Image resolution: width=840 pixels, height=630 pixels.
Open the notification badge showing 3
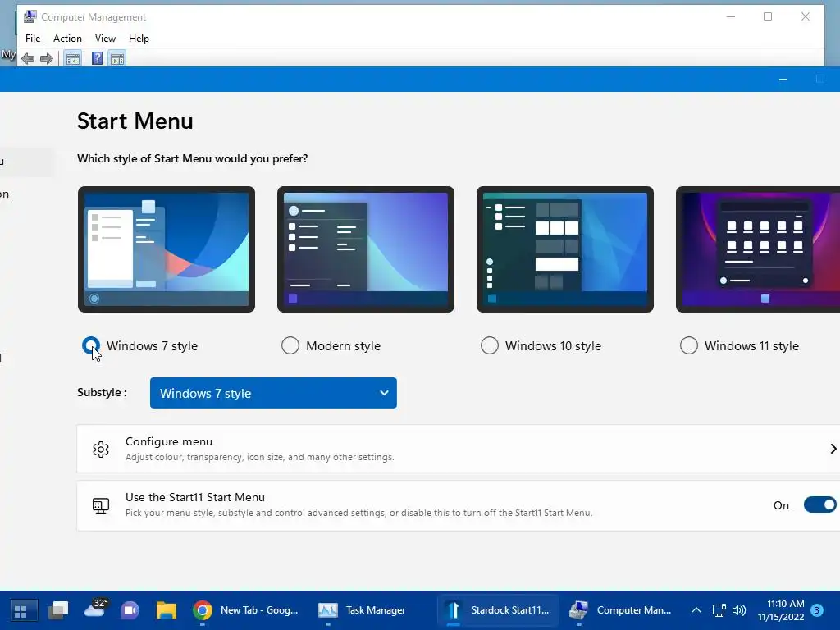817,610
